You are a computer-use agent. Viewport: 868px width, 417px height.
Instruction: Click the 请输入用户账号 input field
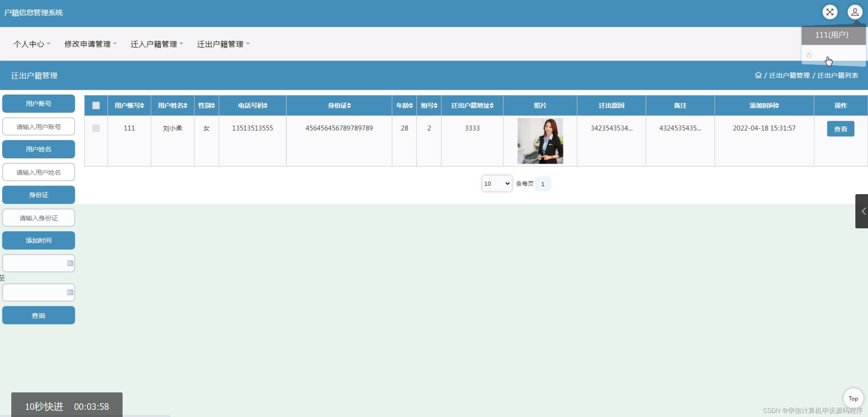point(39,127)
